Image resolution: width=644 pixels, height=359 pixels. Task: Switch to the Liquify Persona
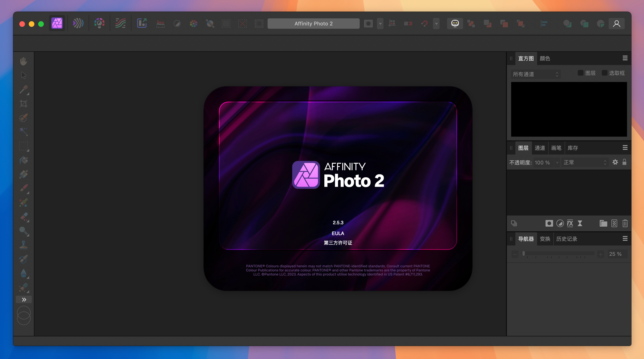pyautogui.click(x=78, y=24)
